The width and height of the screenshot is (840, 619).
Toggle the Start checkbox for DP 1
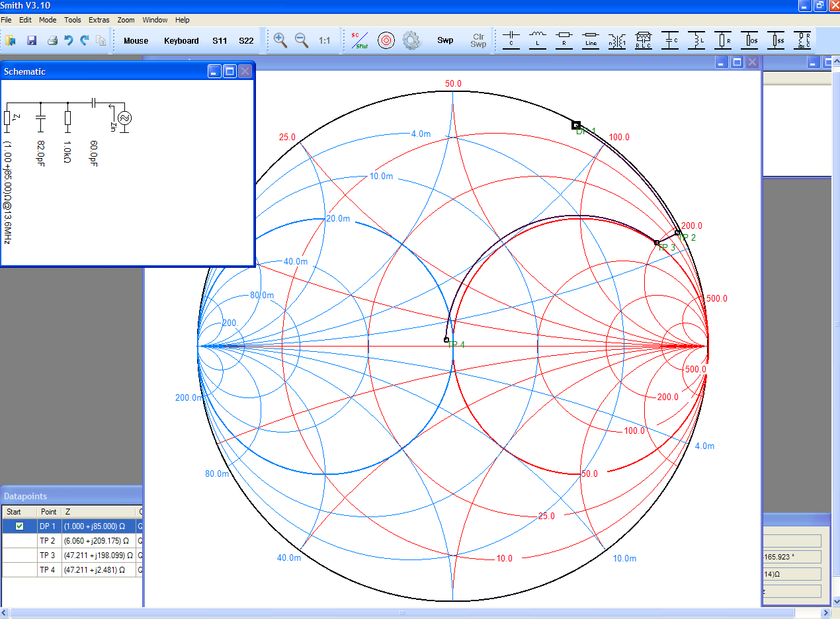(x=19, y=526)
